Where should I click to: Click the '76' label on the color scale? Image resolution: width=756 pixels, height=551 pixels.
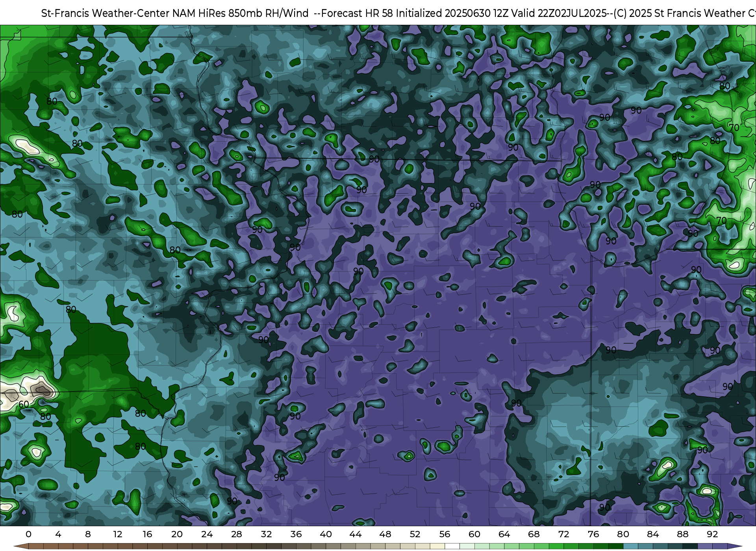593,534
